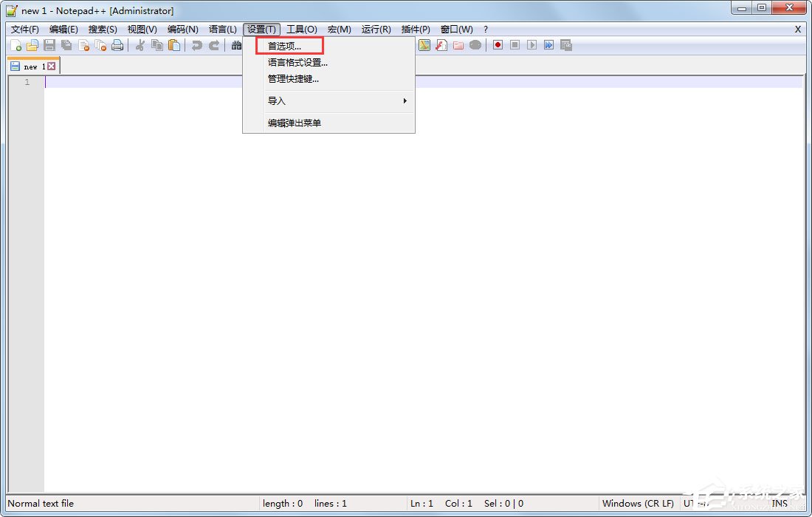The height and width of the screenshot is (517, 812).
Task: Expand the 导入 import submenu
Action: pos(277,100)
